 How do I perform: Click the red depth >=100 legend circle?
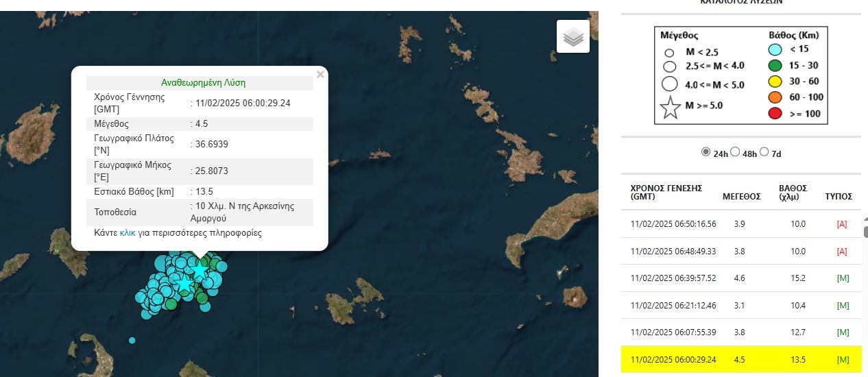pyautogui.click(x=775, y=114)
